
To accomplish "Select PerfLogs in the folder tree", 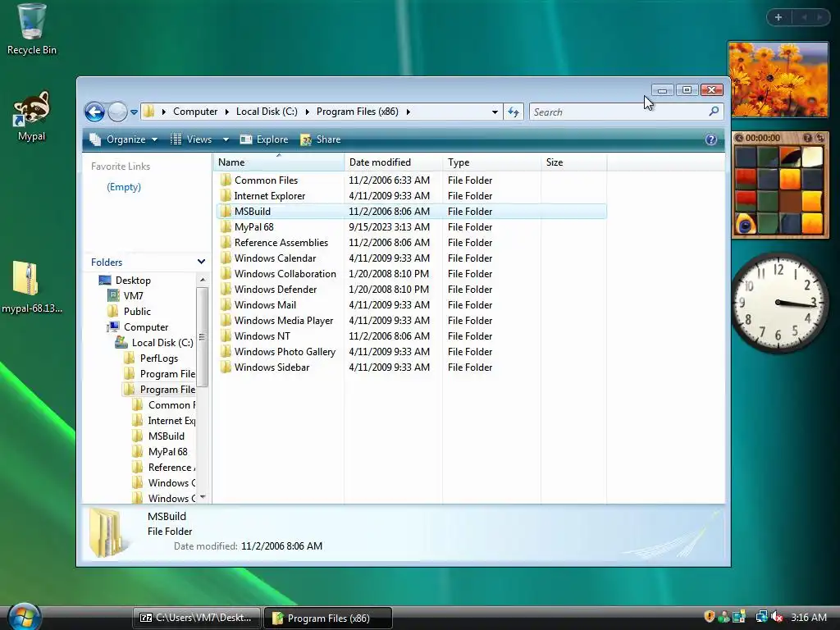I will point(158,358).
